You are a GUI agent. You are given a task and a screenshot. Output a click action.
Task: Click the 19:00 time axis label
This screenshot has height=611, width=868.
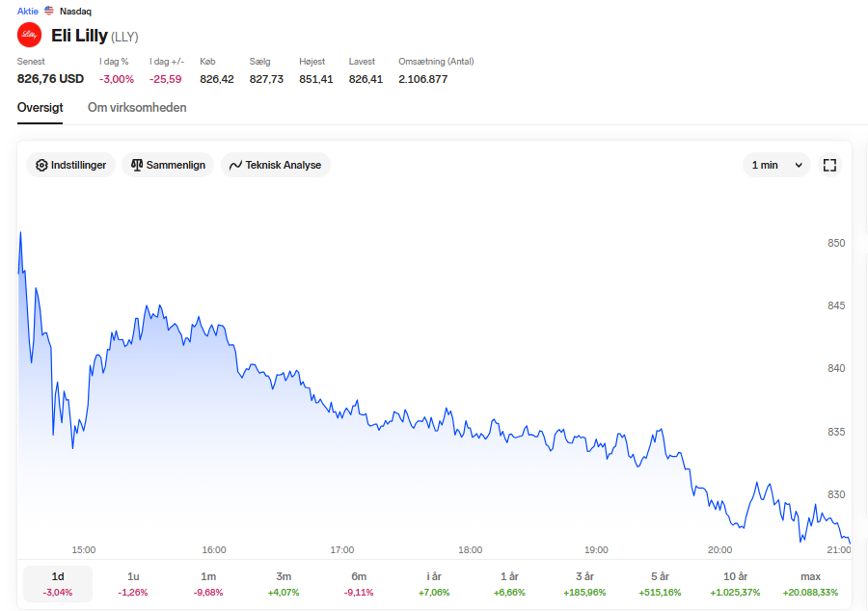click(x=596, y=549)
